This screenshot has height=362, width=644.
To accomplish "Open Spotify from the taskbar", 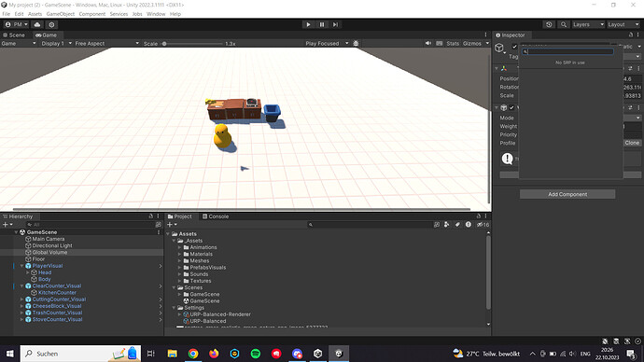I will pos(256,354).
